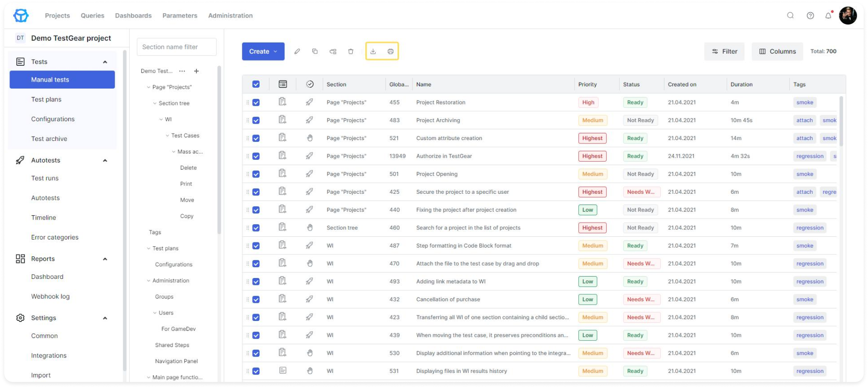Collapse the Tests section in the sidebar
This screenshot has width=868, height=388.
tap(105, 61)
